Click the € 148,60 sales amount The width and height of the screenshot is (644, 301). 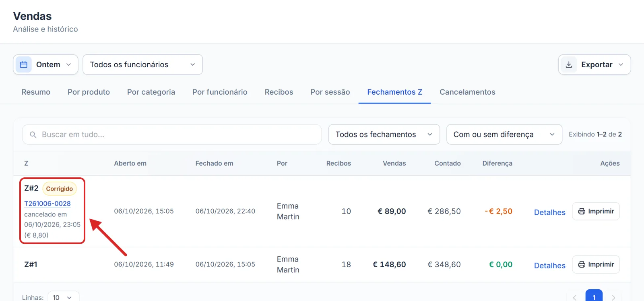point(389,264)
